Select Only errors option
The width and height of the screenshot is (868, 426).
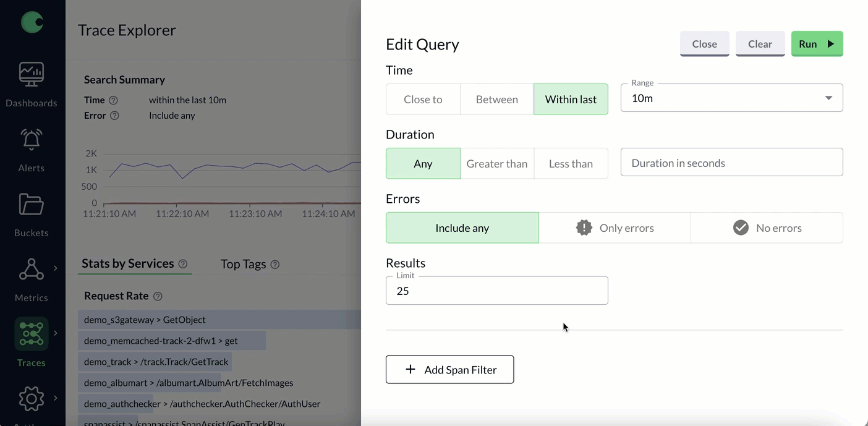615,228
